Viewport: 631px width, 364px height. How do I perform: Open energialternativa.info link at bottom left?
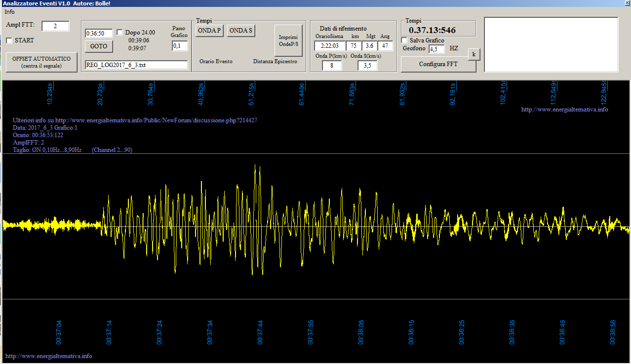pyautogui.click(x=48, y=356)
